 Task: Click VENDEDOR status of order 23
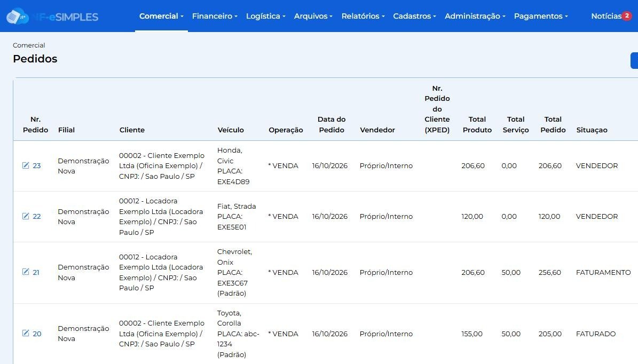click(596, 165)
